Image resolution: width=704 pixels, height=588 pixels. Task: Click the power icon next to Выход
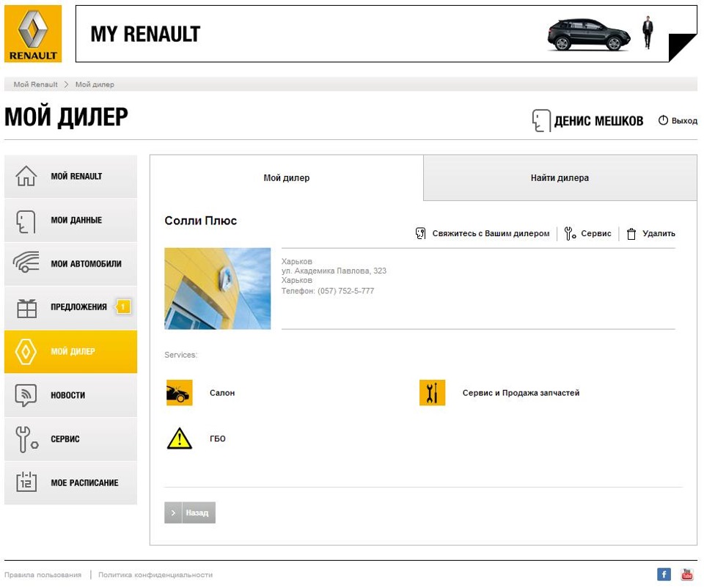pyautogui.click(x=663, y=120)
